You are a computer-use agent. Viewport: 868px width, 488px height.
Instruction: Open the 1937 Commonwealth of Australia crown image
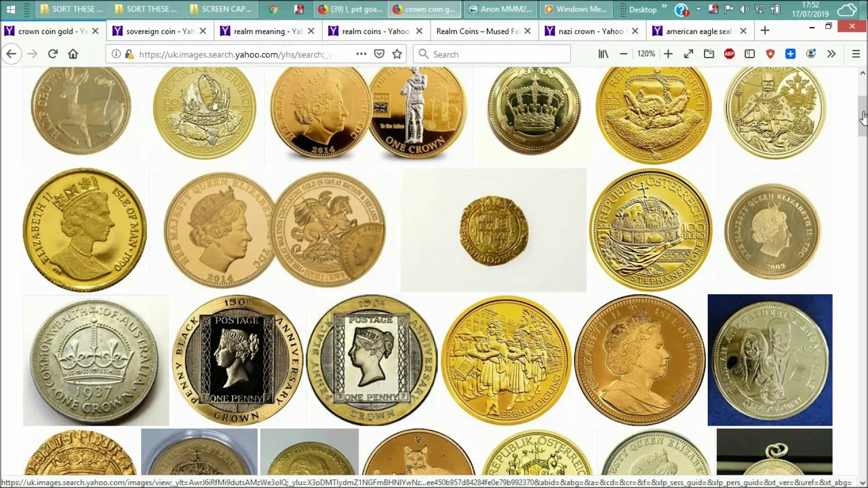coord(96,360)
